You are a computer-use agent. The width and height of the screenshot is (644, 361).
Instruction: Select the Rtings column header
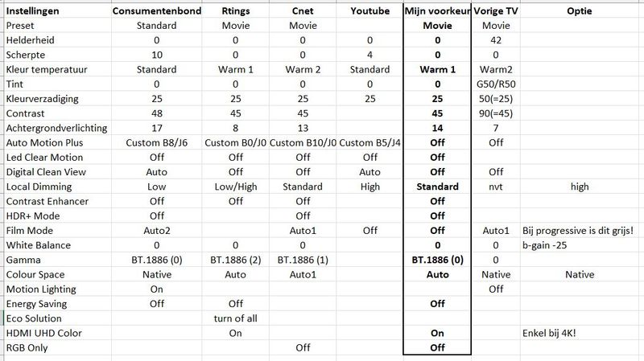click(234, 10)
